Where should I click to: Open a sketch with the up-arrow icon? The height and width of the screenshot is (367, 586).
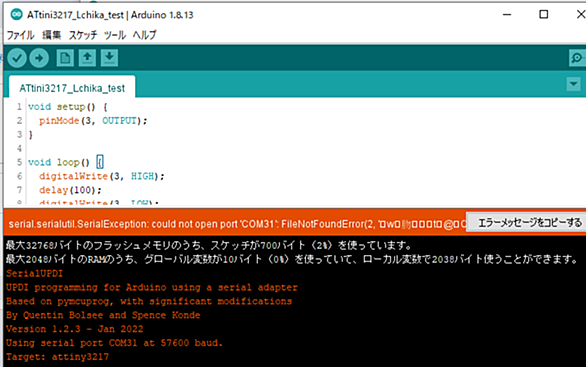[x=87, y=58]
